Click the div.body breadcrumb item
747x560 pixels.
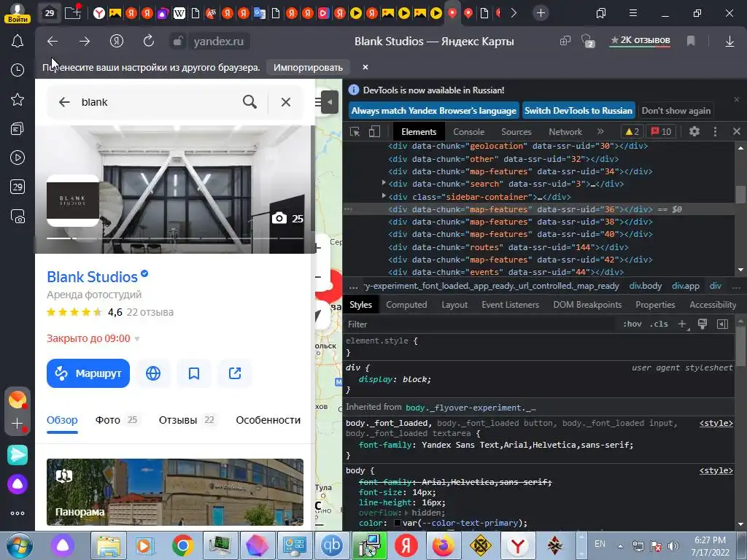coord(645,286)
